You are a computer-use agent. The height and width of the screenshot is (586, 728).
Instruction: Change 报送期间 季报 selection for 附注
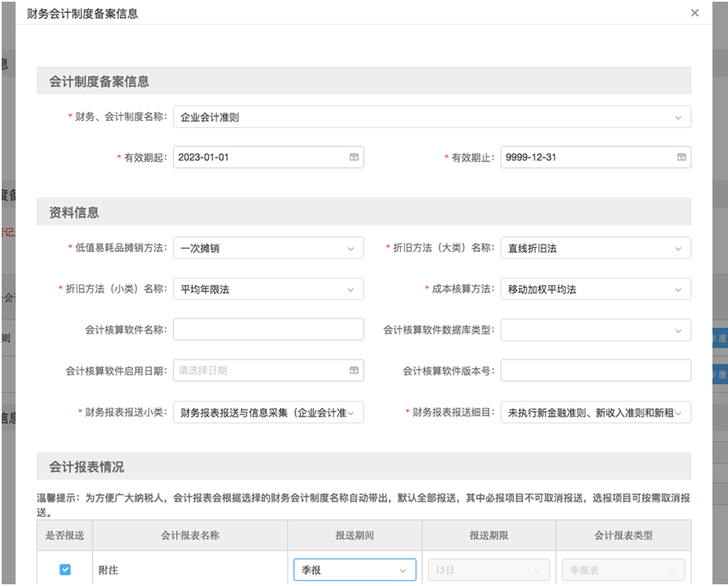tap(354, 570)
